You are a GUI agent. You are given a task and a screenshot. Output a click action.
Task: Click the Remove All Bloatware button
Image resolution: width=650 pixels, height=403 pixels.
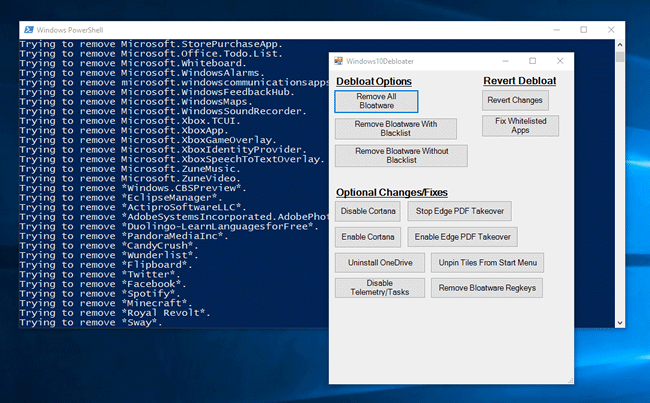376,100
